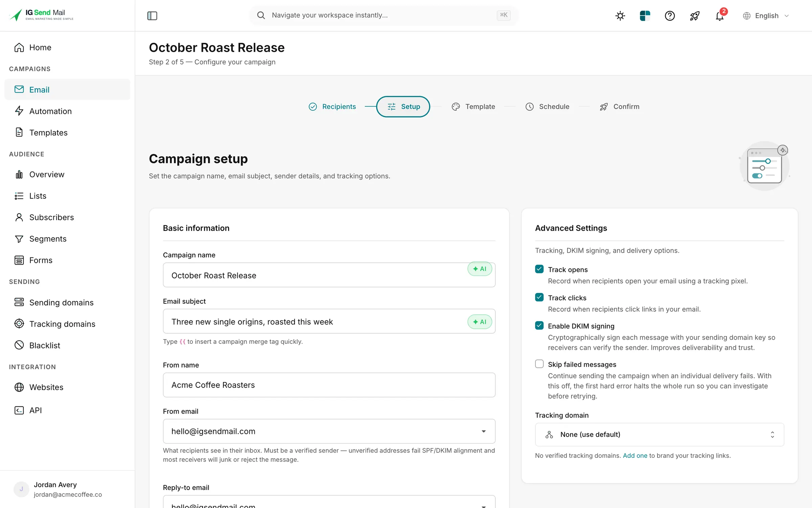The height and width of the screenshot is (508, 812).
Task: Click into the From name field
Action: coord(329,385)
